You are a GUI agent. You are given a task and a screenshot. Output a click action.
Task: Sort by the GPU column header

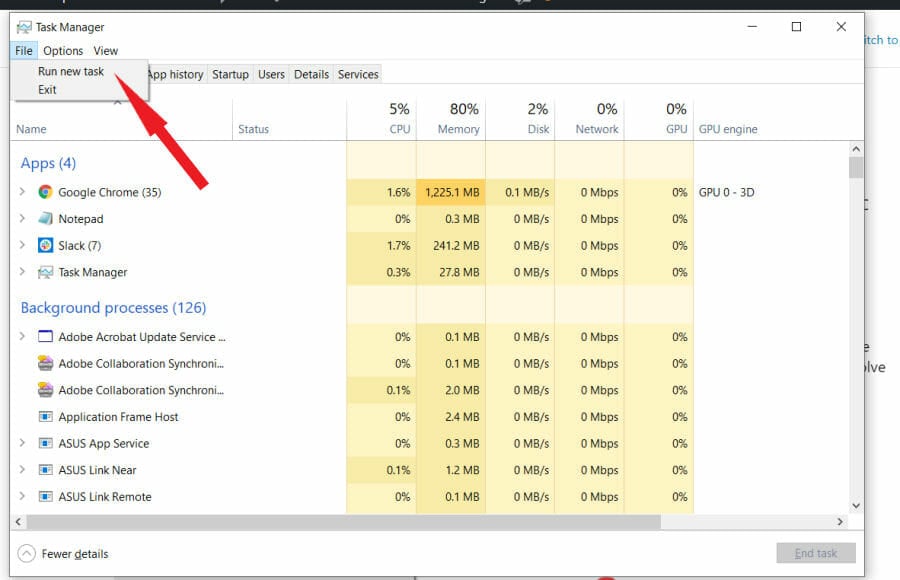point(659,119)
